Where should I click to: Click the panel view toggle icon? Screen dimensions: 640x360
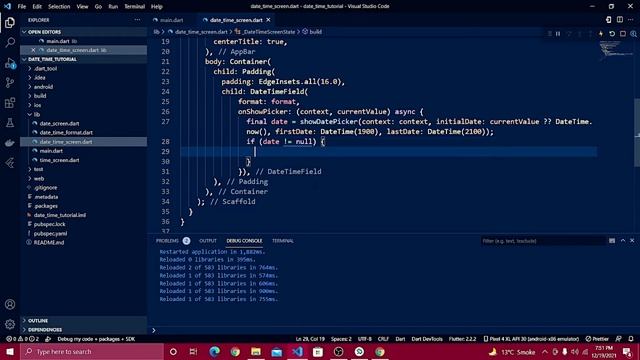(612, 241)
